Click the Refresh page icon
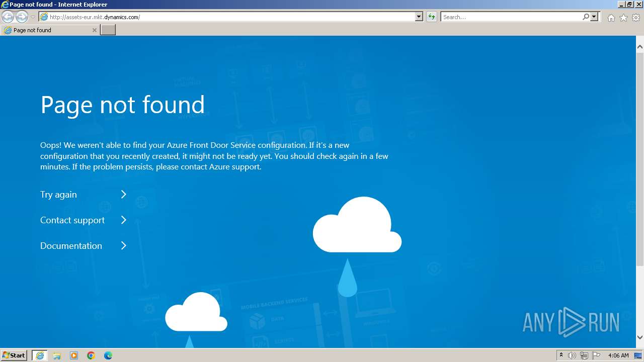Image resolution: width=644 pixels, height=362 pixels. [x=432, y=17]
